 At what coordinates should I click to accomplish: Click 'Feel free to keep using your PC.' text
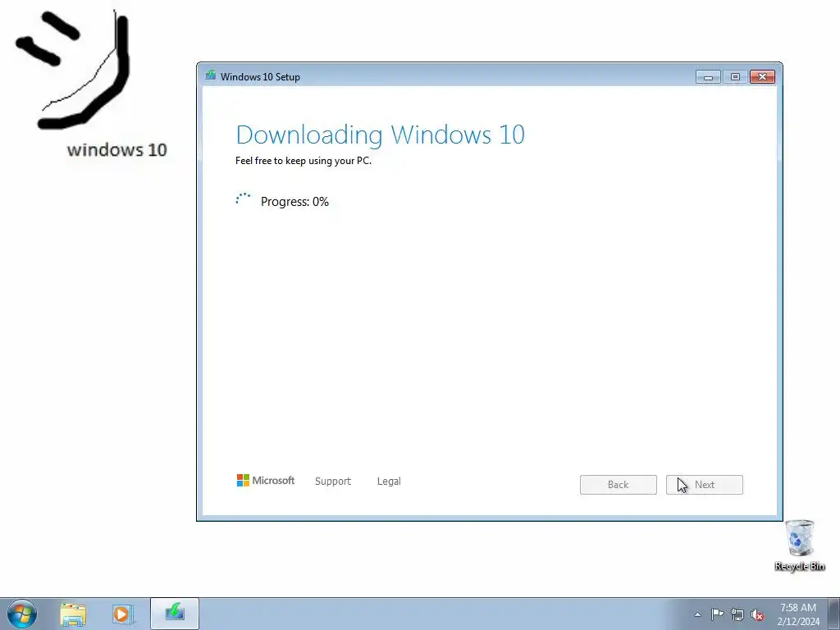(x=304, y=161)
